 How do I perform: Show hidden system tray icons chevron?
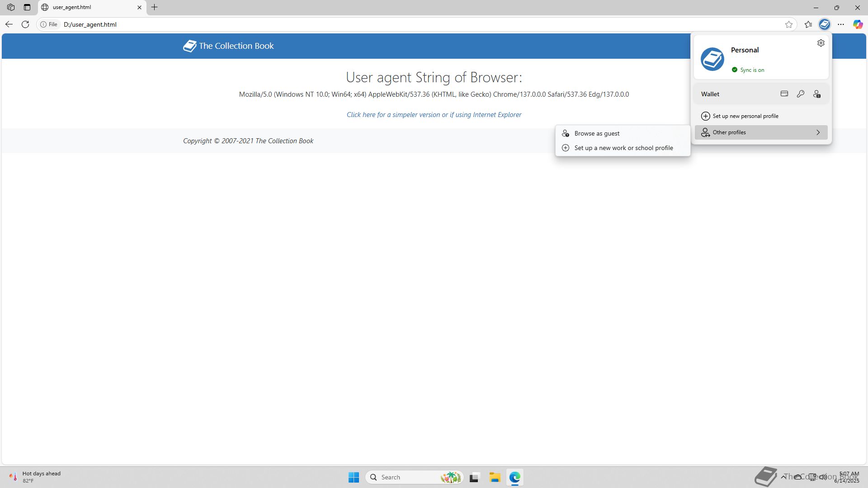pyautogui.click(x=783, y=477)
